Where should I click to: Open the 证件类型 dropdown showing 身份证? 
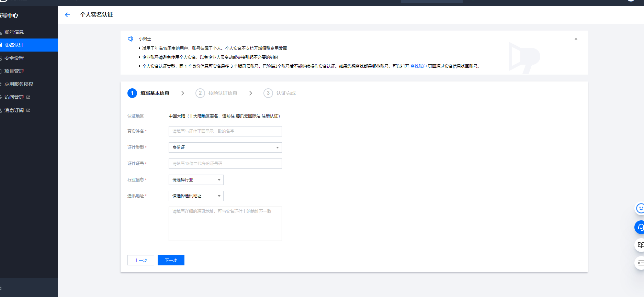[225, 147]
